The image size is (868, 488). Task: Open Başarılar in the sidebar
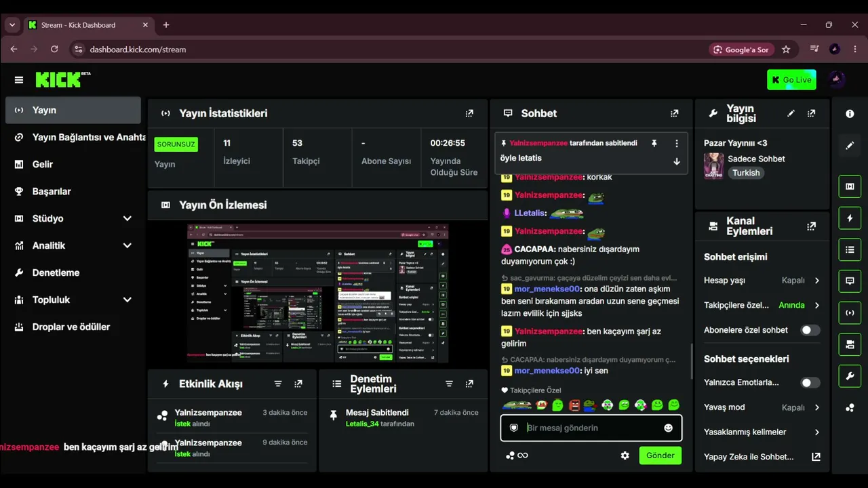(x=73, y=191)
